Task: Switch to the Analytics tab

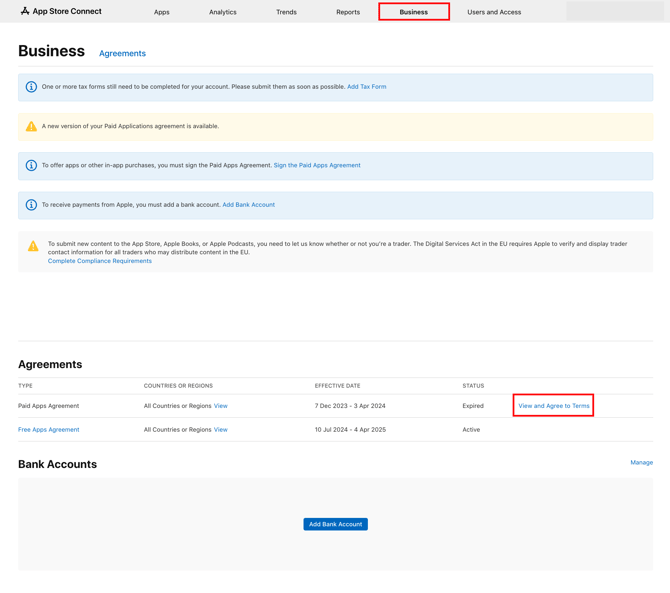Action: [222, 12]
